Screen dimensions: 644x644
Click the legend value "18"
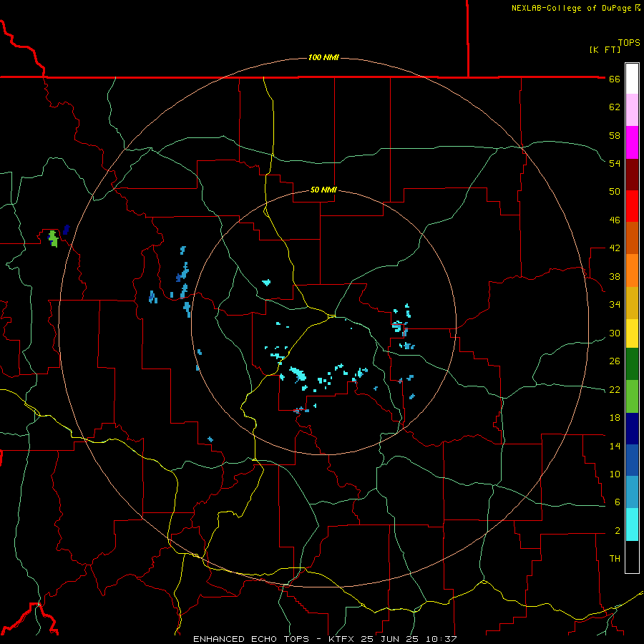615,418
